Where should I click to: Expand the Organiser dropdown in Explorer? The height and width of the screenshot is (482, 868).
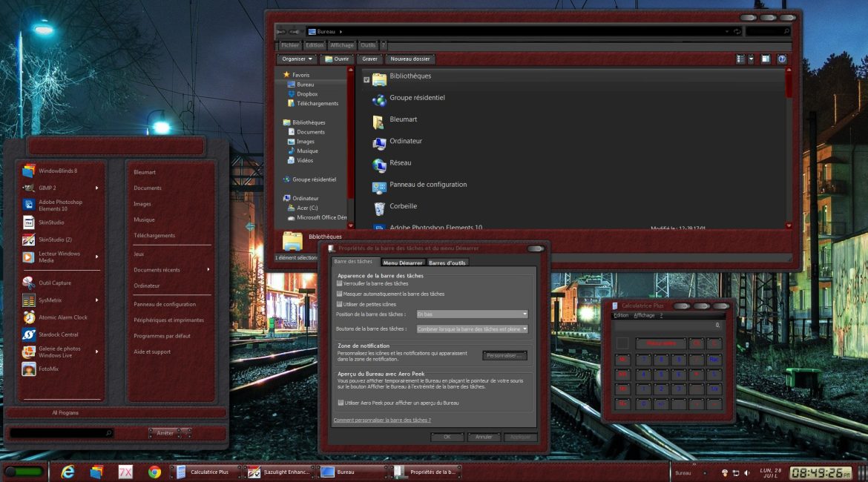click(297, 59)
